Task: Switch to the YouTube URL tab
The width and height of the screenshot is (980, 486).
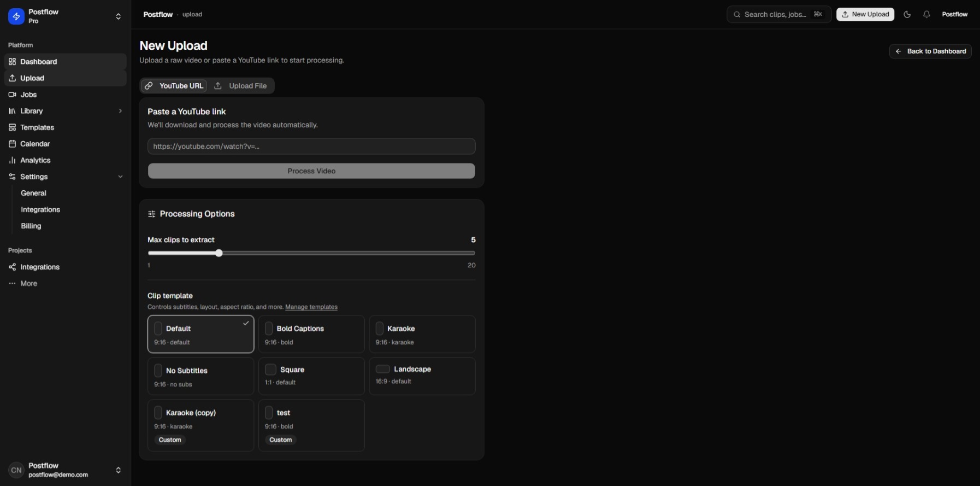Action: point(174,86)
